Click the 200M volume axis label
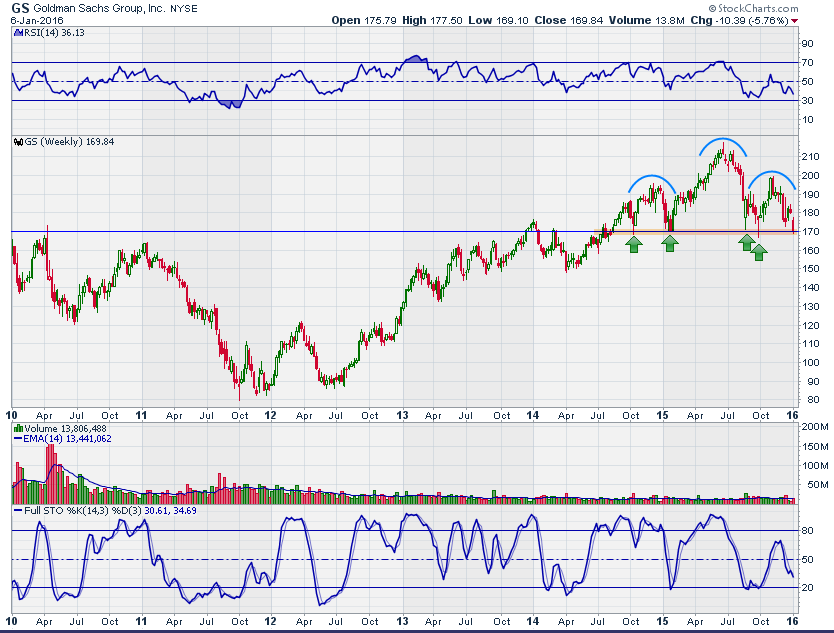Viewport: 834px width, 633px height. 815,427
